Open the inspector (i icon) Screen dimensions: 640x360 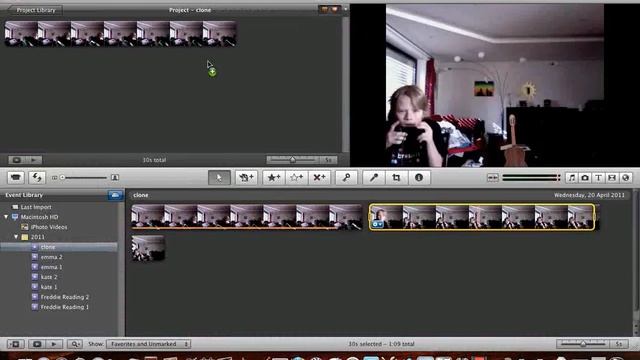pyautogui.click(x=419, y=178)
